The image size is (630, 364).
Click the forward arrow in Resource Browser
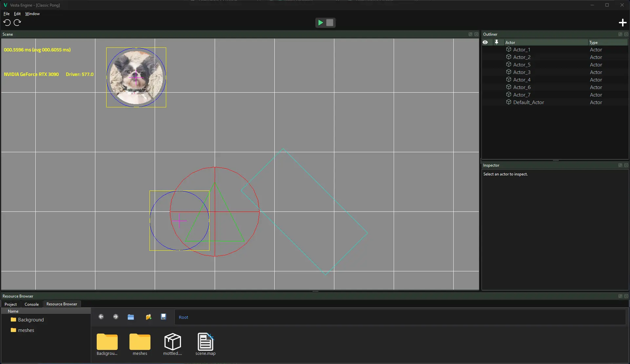pos(116,317)
